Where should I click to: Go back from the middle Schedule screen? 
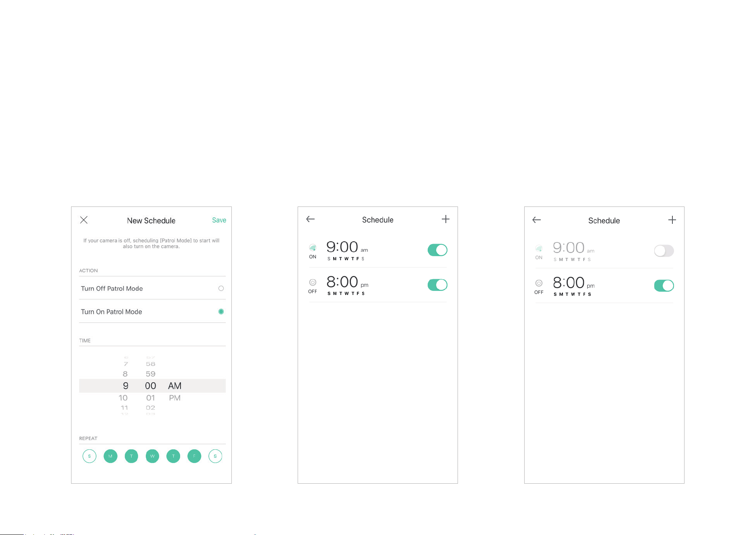click(x=311, y=219)
